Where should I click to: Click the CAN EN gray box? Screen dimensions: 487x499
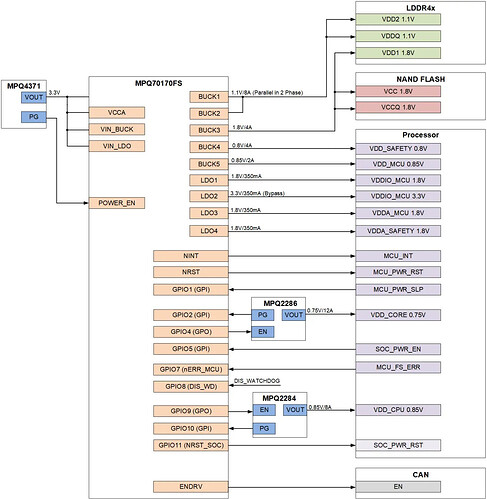click(398, 487)
